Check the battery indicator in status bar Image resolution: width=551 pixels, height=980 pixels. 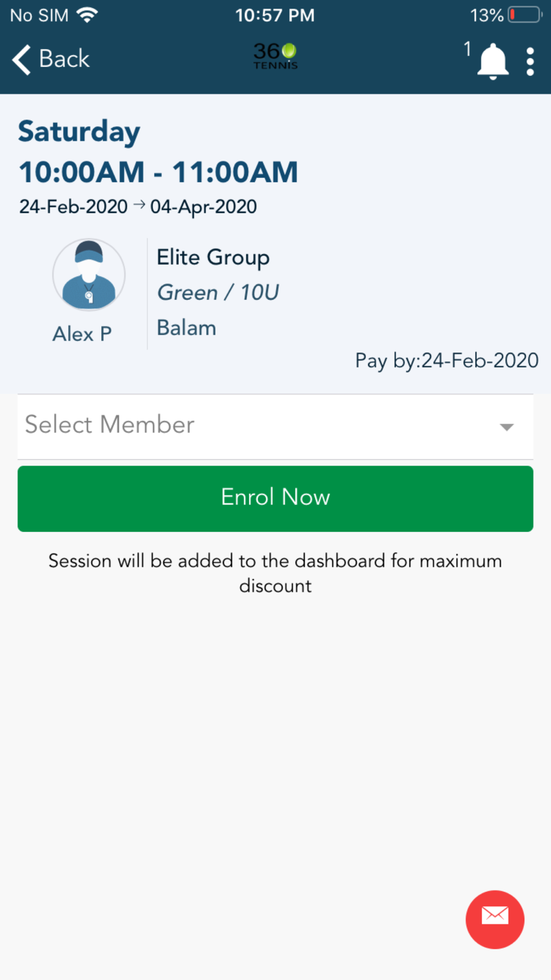pos(525,14)
